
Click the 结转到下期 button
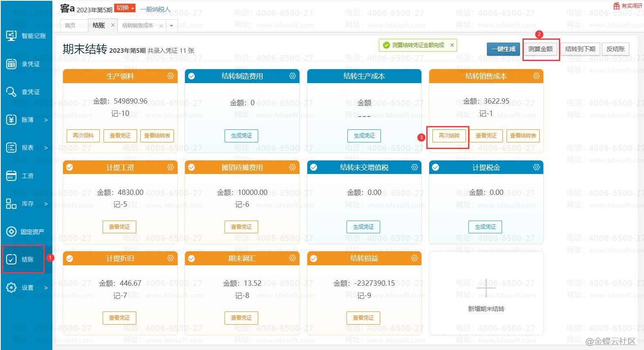[580, 49]
